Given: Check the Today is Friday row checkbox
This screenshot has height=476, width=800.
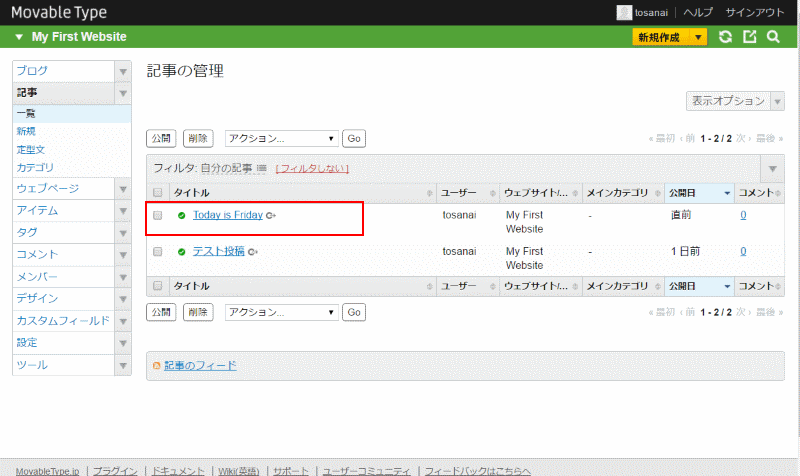Looking at the screenshot, I should click(x=158, y=215).
